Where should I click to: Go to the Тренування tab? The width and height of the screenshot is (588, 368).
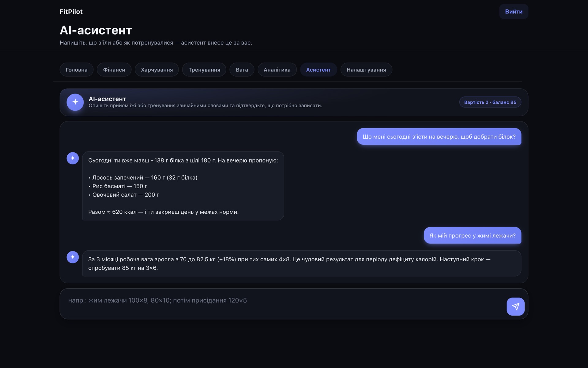pyautogui.click(x=204, y=70)
